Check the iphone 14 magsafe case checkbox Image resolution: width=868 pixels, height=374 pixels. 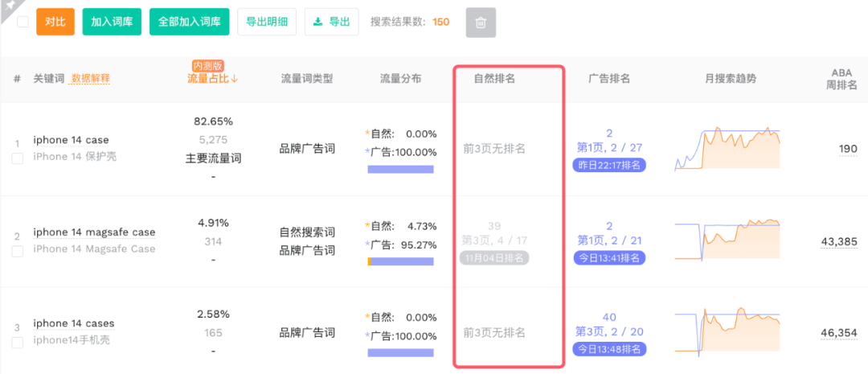(17, 252)
